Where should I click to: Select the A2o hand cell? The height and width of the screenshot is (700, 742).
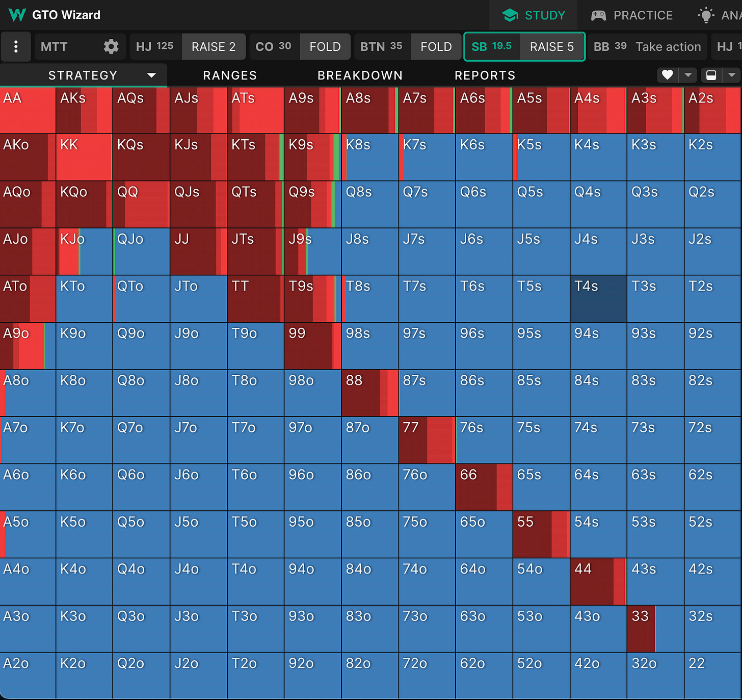coord(28,676)
